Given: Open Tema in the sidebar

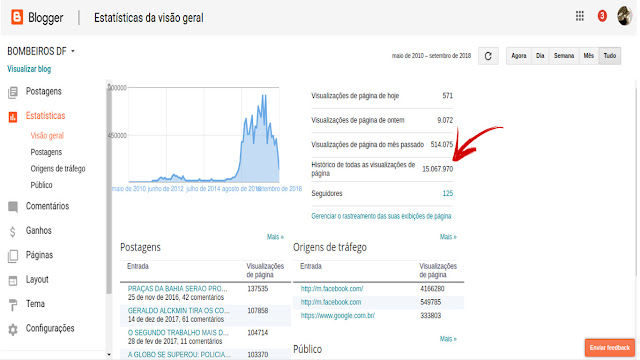Looking at the screenshot, I should click(x=35, y=304).
